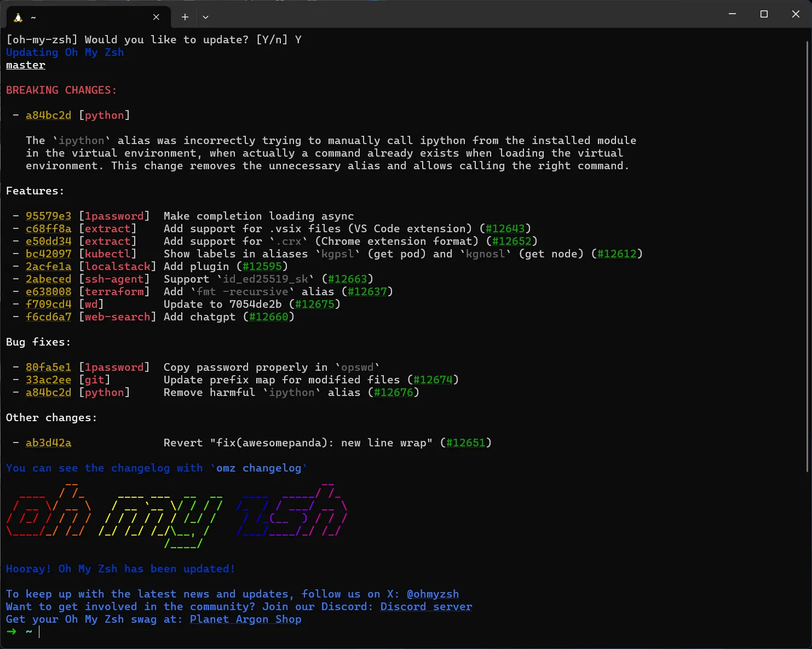Viewport: 812px width, 649px height.
Task: Click the [git] plugin tag
Action: 94,380
